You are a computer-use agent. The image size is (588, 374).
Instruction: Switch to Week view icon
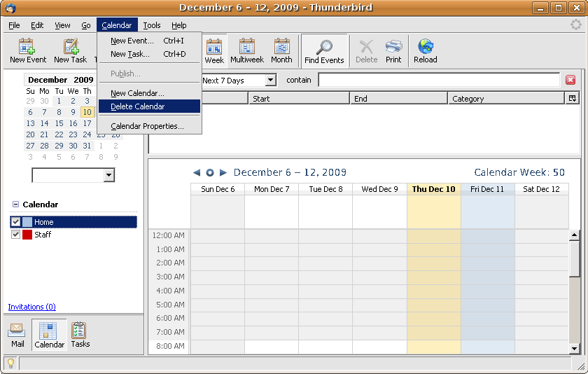[x=214, y=46]
